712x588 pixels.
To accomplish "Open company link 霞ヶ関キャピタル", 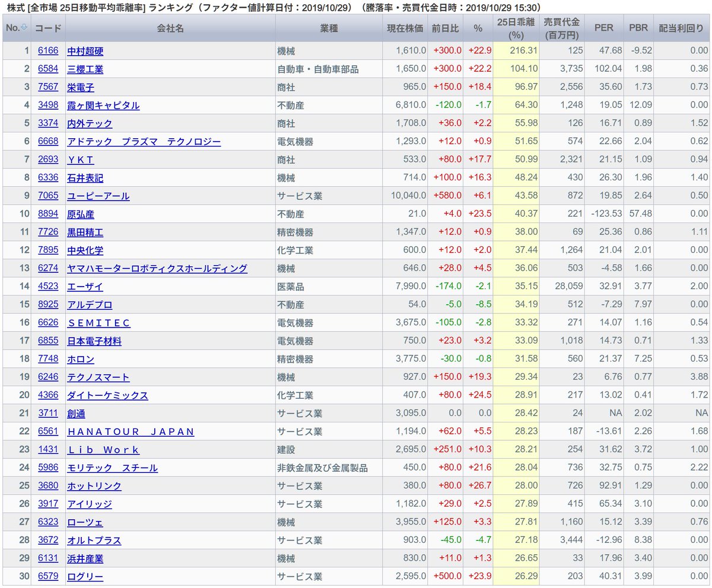I will click(103, 106).
